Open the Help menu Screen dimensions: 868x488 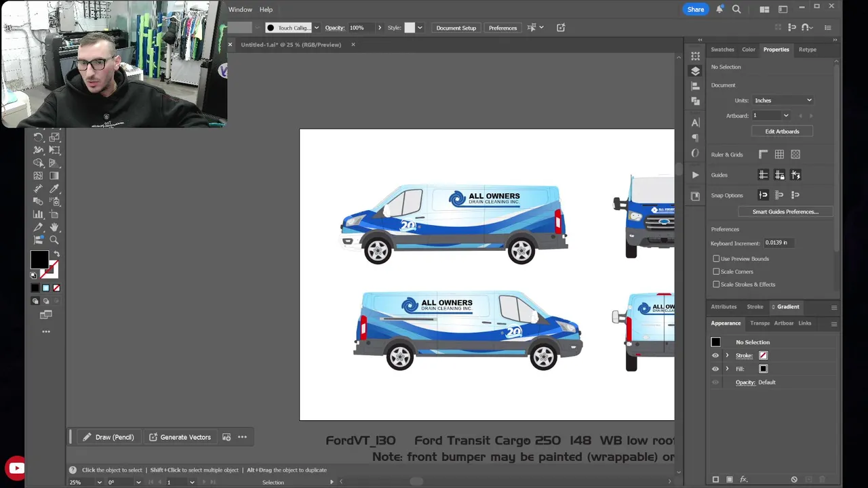pyautogui.click(x=266, y=9)
